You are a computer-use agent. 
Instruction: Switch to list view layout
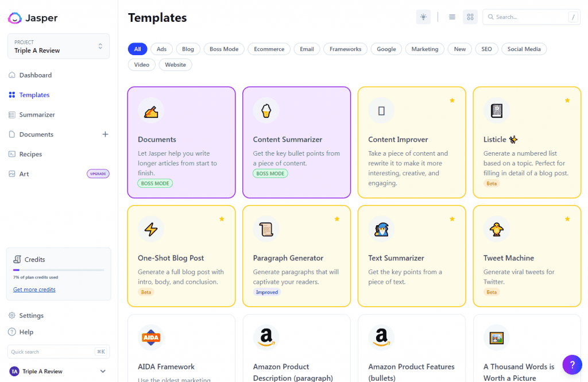pos(452,17)
